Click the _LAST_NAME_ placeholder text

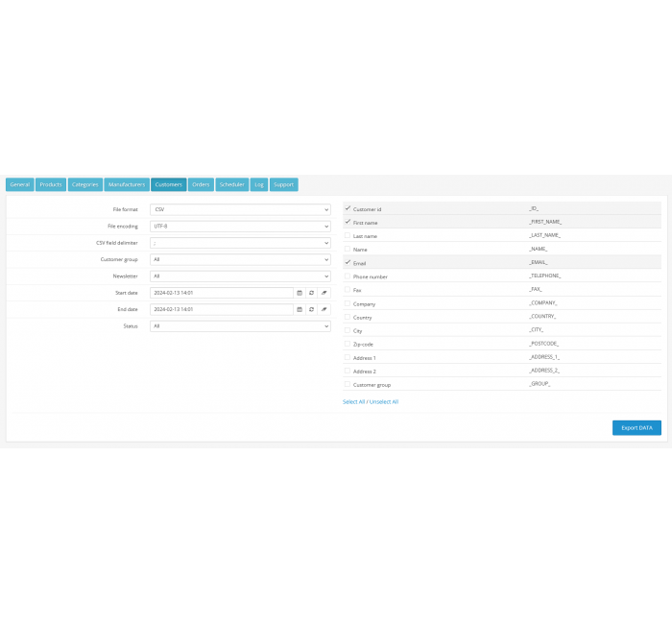[x=544, y=235]
